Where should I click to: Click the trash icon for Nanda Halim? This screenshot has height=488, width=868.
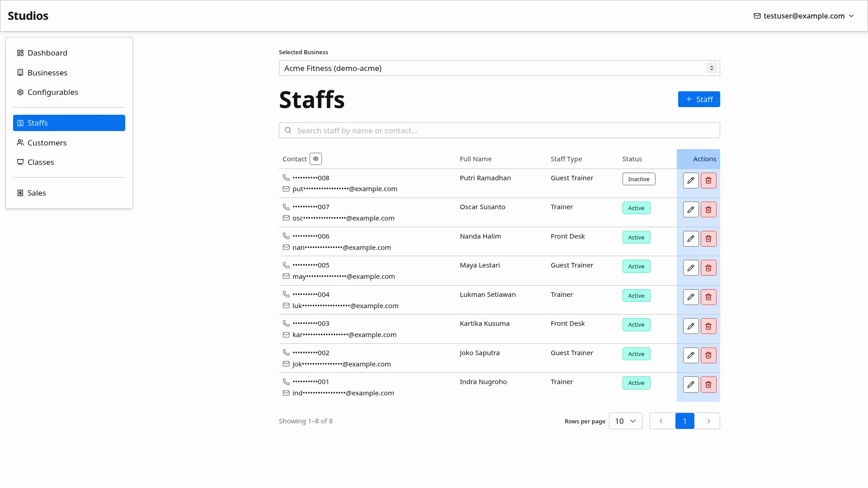708,239
